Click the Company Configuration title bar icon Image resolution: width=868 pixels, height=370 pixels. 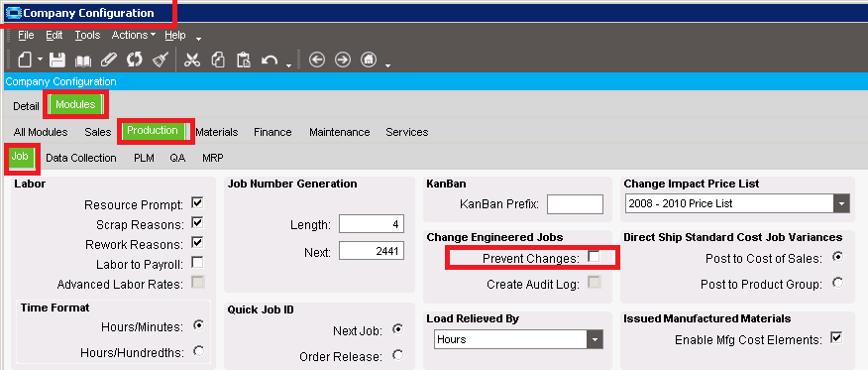click(13, 13)
